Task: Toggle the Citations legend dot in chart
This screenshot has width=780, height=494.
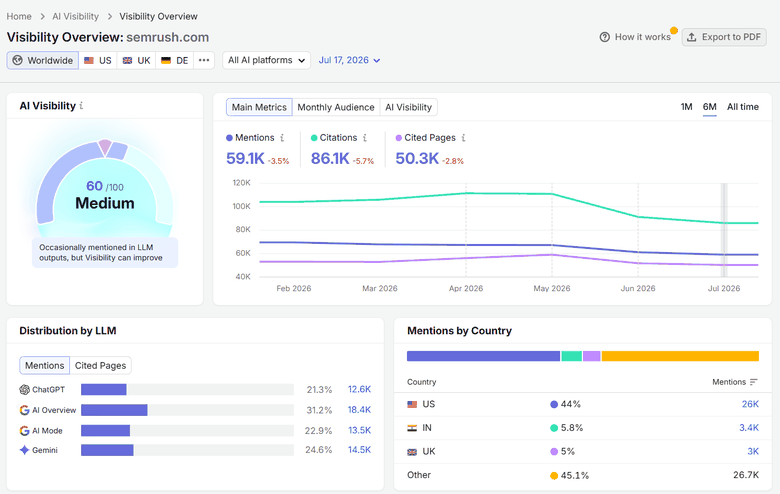Action: [x=314, y=138]
